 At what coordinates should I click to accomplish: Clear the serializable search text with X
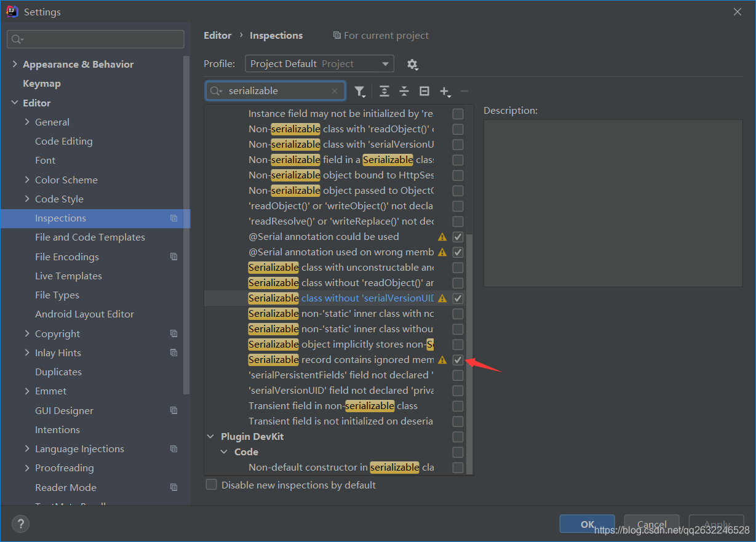click(335, 91)
